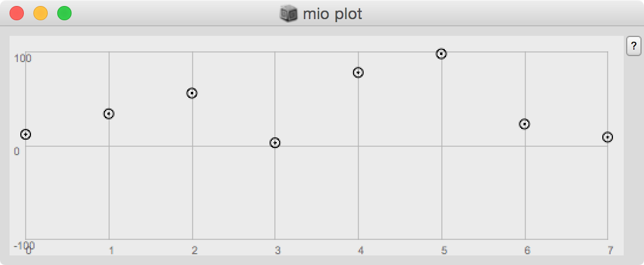Click the 100 label on the y-axis
This screenshot has height=265, width=644.
(23, 58)
